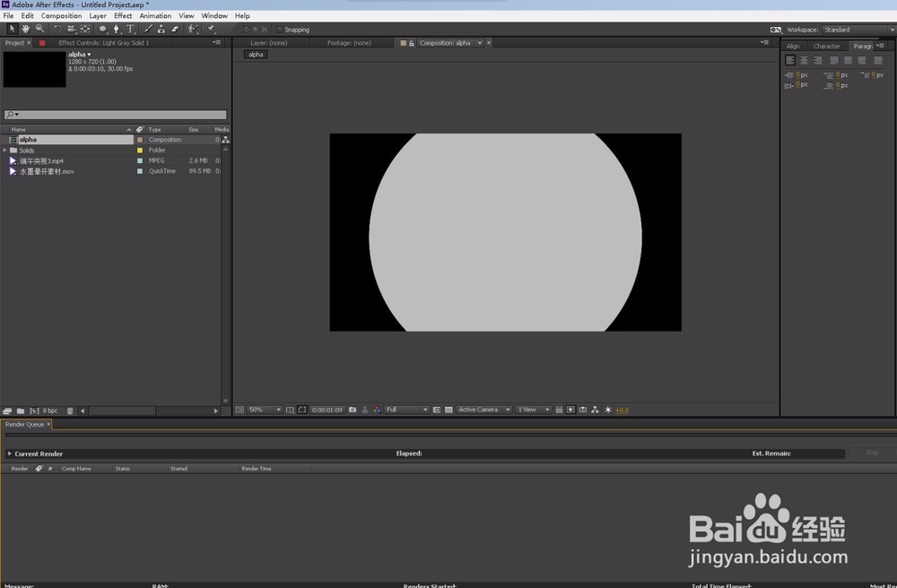The image size is (897, 588).
Task: Click the label color swatch for alpha composition
Action: pos(140,140)
